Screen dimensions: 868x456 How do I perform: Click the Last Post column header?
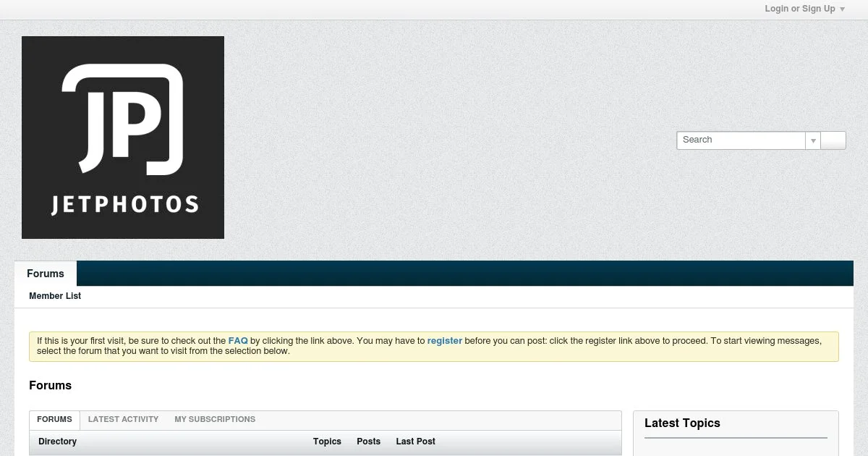[416, 442]
